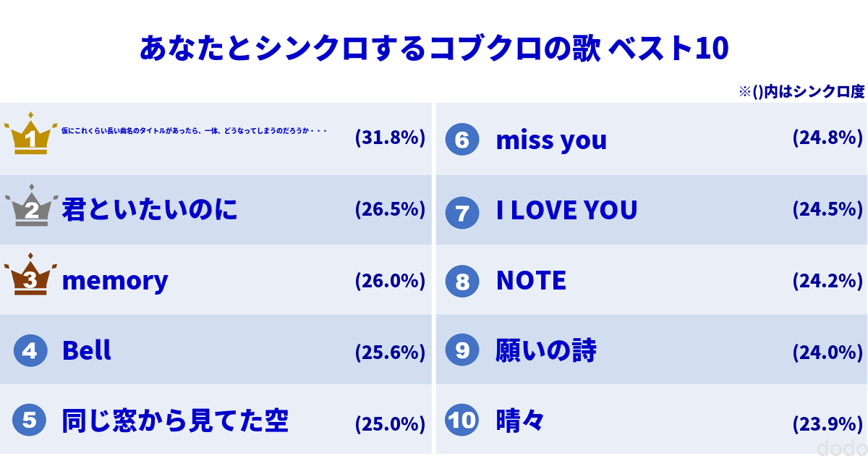Screen dimensions: 868x456
Task: Select the number 8 circle badge
Action: (462, 281)
